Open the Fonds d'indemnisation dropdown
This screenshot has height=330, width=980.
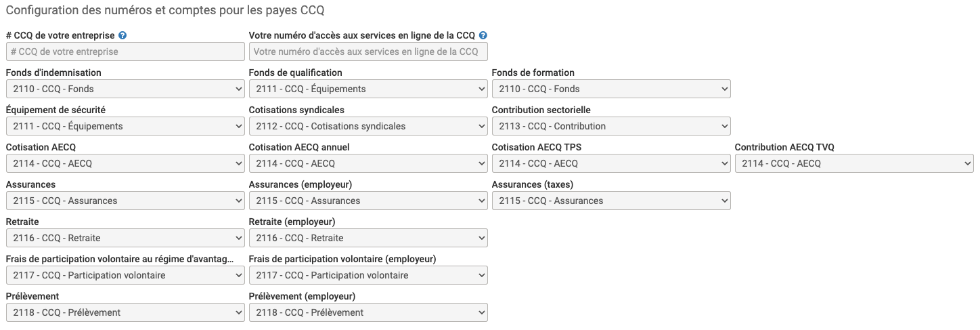coord(125,89)
